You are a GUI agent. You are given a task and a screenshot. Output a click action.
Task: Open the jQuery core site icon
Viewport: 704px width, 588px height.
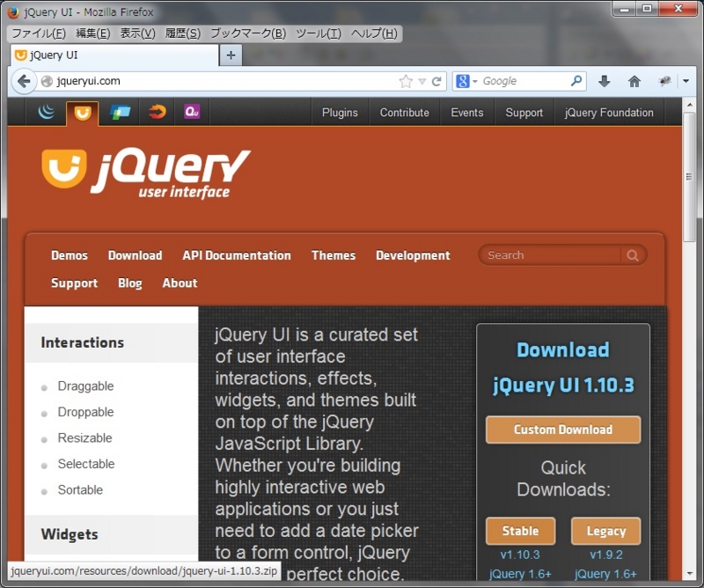(47, 112)
